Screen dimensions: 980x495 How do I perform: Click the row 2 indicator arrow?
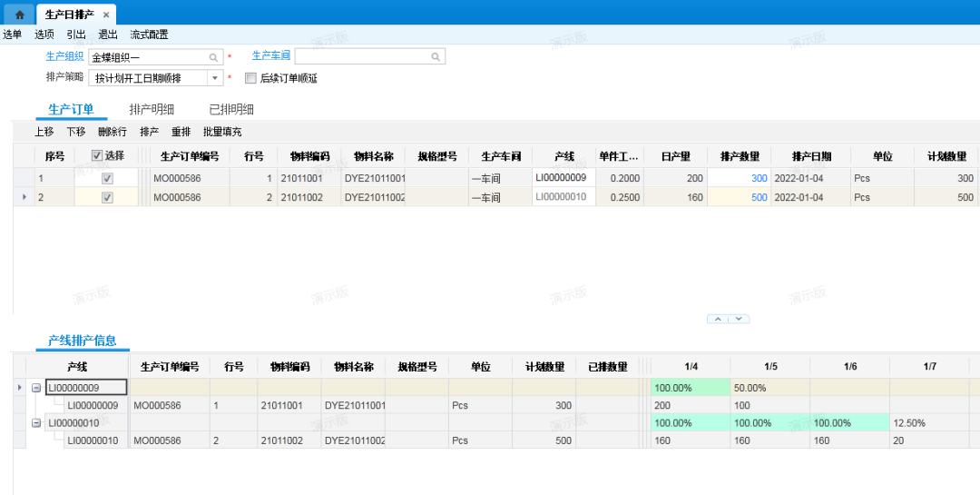[24, 197]
